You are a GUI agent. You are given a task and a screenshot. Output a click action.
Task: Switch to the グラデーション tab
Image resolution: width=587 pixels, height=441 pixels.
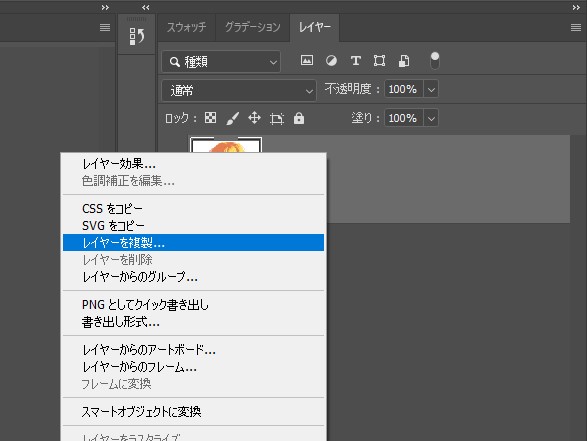[252, 27]
